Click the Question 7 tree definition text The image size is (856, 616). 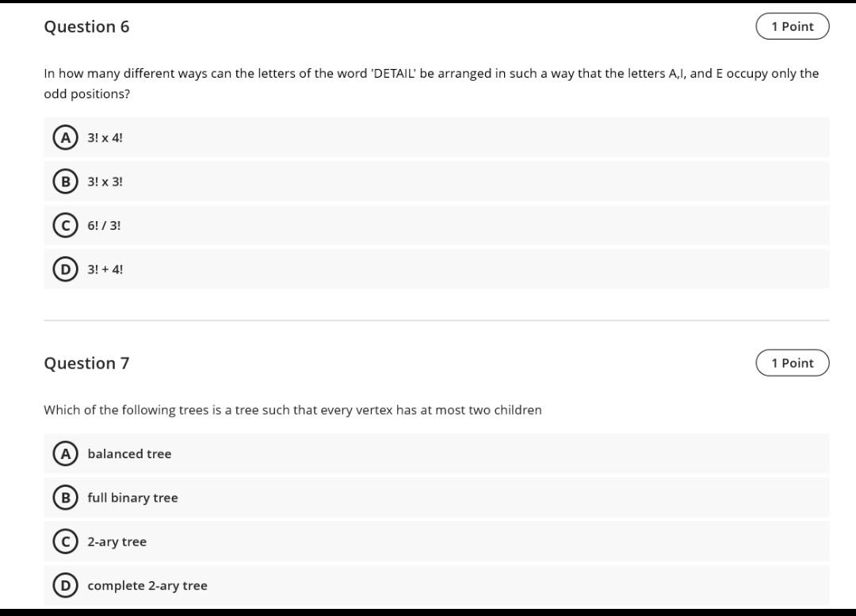292,410
